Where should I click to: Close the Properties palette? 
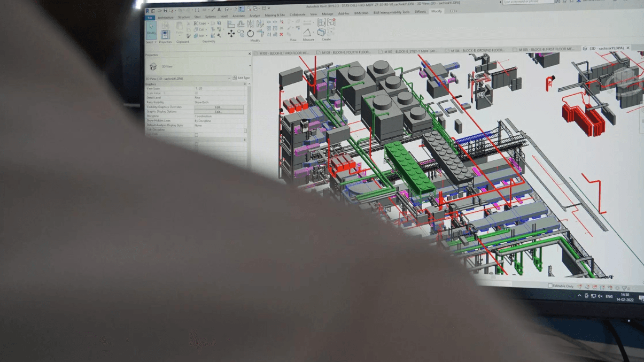pyautogui.click(x=250, y=53)
